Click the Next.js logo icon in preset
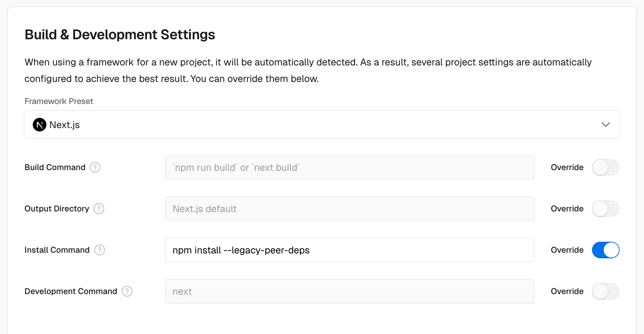 click(40, 125)
